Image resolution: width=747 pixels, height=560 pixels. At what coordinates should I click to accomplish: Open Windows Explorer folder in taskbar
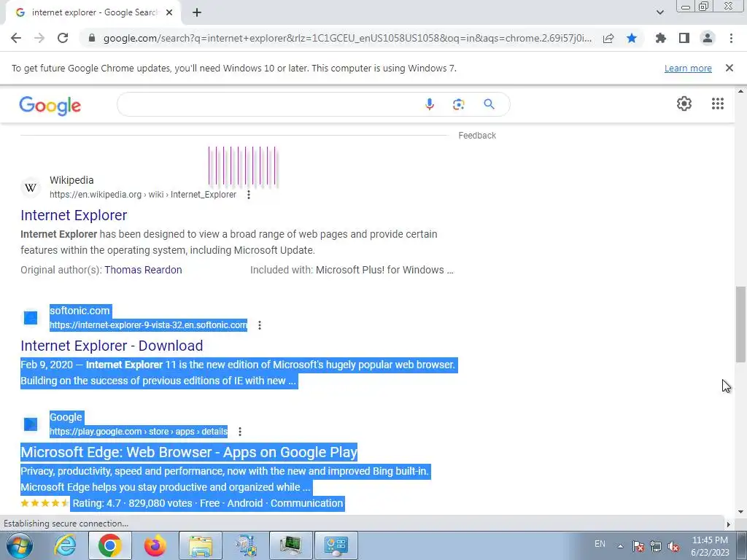coord(201,545)
